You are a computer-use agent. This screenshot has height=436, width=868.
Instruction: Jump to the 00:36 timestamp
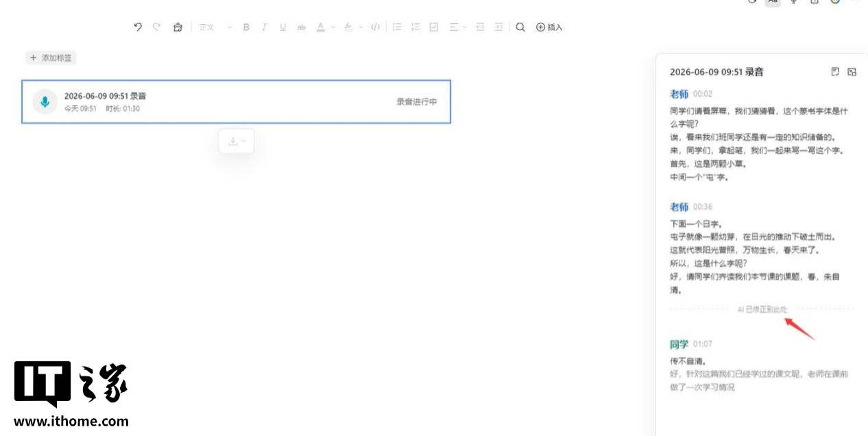[703, 206]
